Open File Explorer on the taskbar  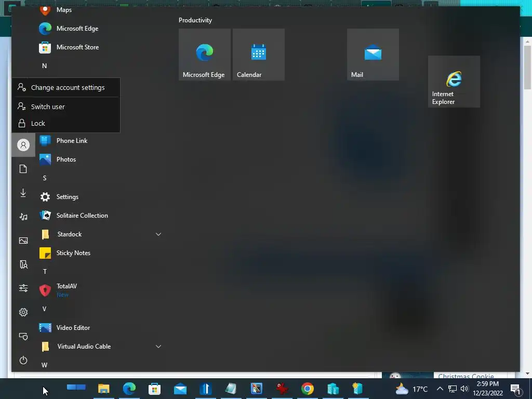[x=104, y=389]
